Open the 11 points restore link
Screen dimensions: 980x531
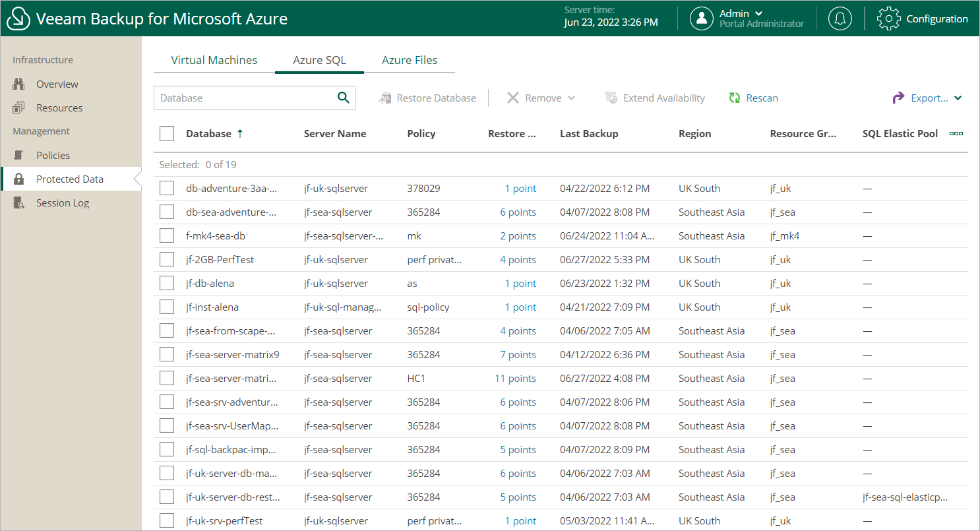(515, 379)
